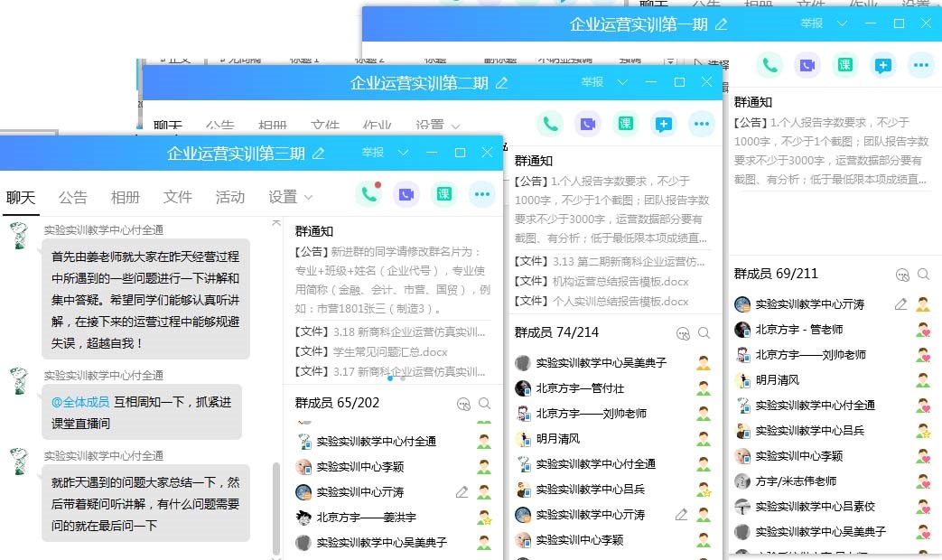Start a video call in 第三期 group
942x560 pixels.
coord(406,194)
